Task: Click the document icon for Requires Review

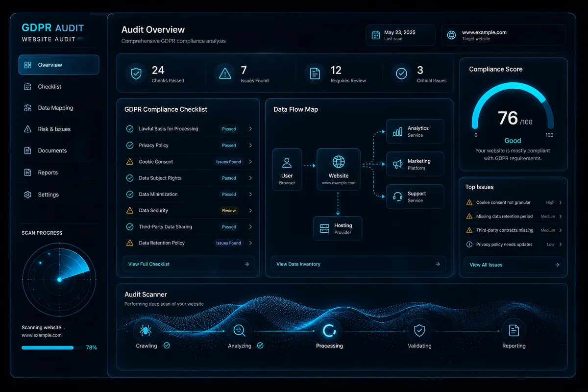Action: [315, 73]
